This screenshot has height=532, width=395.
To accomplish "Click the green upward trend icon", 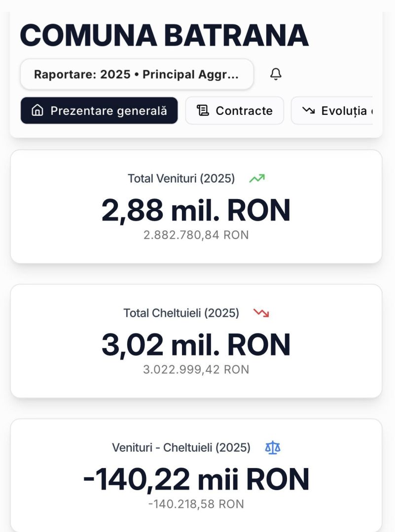I will [x=257, y=178].
